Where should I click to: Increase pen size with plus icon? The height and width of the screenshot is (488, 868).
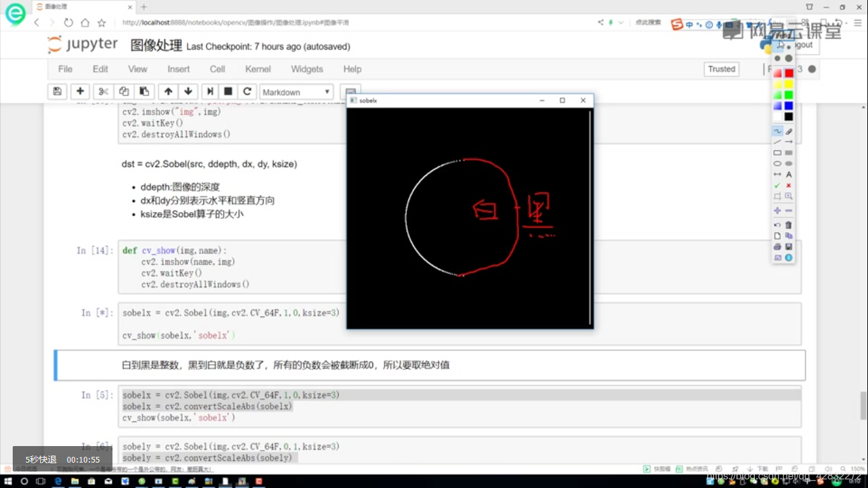777,210
